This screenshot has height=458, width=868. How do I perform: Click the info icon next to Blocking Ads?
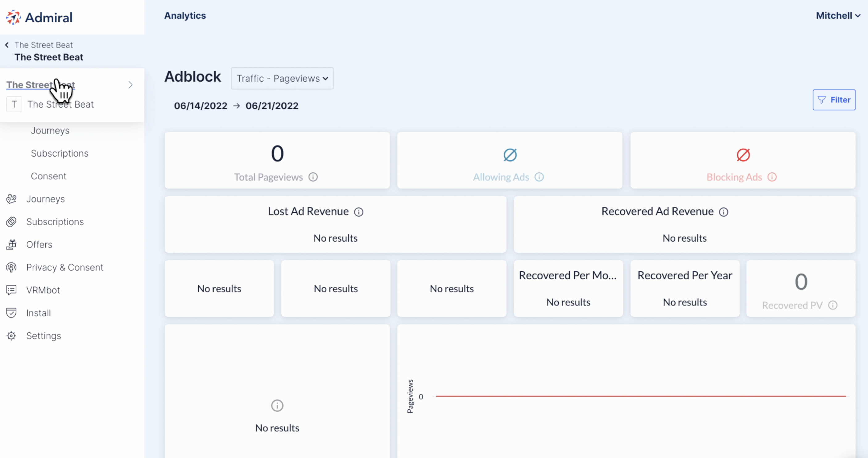(x=772, y=177)
